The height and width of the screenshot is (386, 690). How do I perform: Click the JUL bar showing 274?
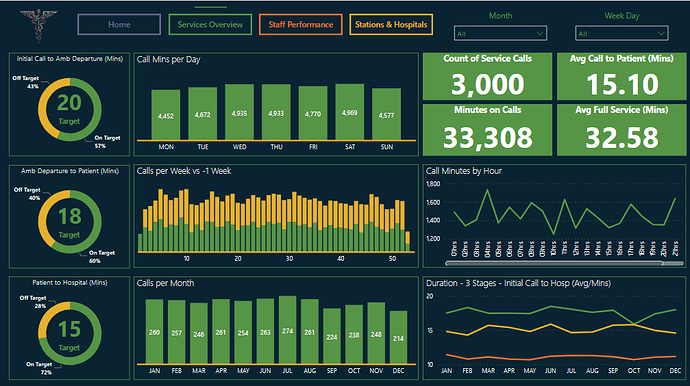(287, 330)
